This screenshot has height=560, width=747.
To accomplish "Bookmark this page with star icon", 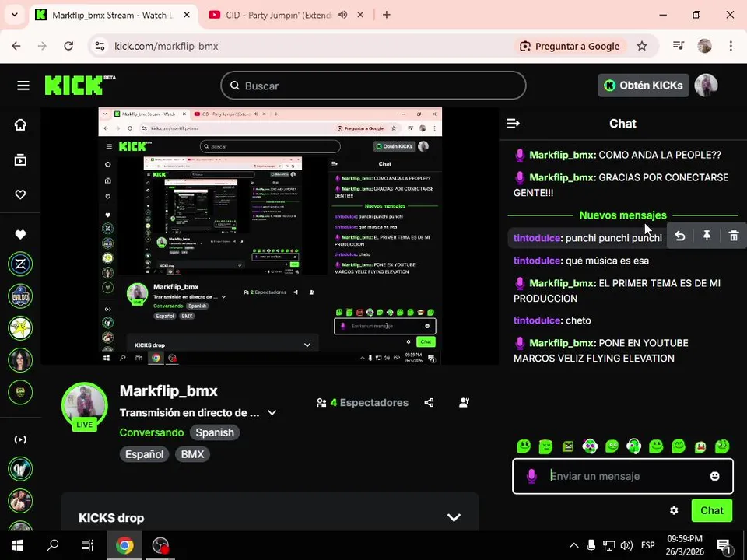I will tap(642, 46).
